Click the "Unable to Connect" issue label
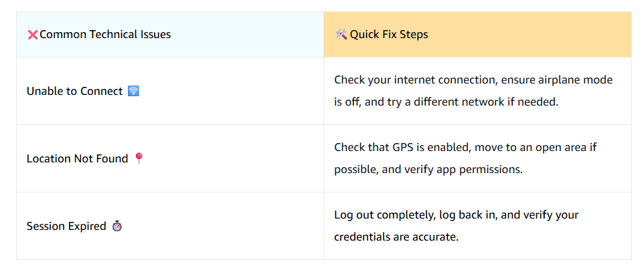 tap(74, 91)
